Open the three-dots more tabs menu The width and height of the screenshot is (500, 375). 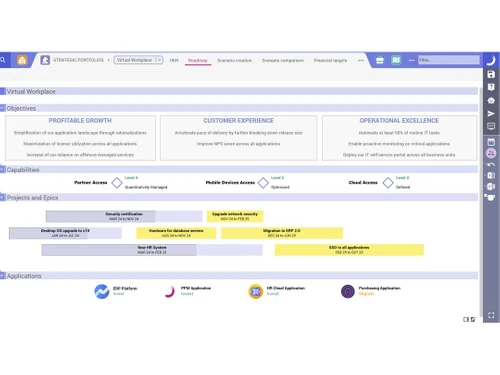[361, 60]
